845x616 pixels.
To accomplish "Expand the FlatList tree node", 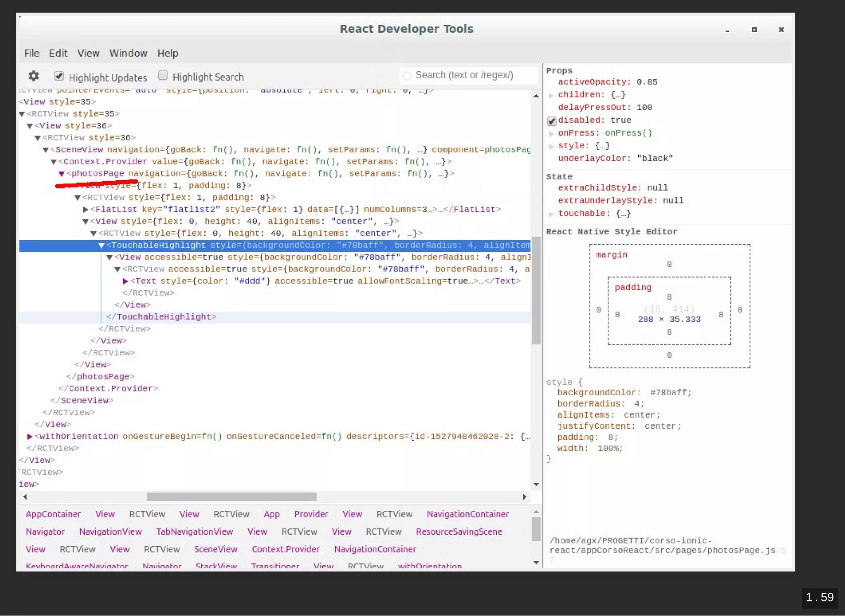I will point(85,210).
